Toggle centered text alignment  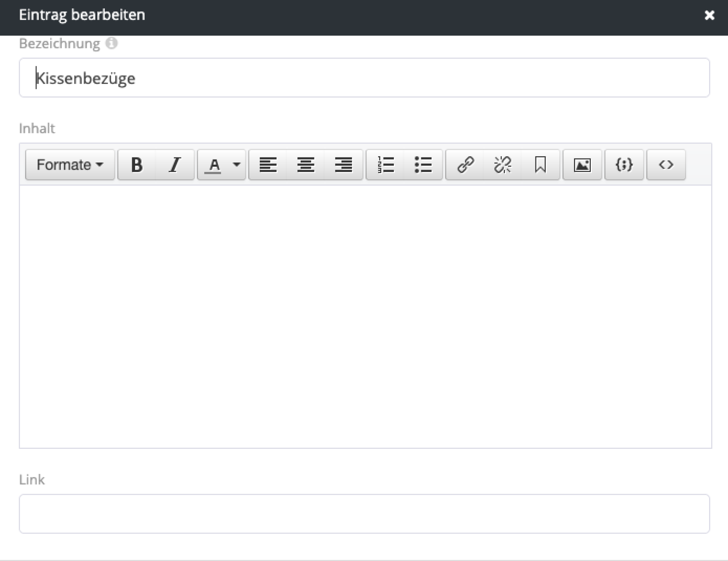coord(306,165)
